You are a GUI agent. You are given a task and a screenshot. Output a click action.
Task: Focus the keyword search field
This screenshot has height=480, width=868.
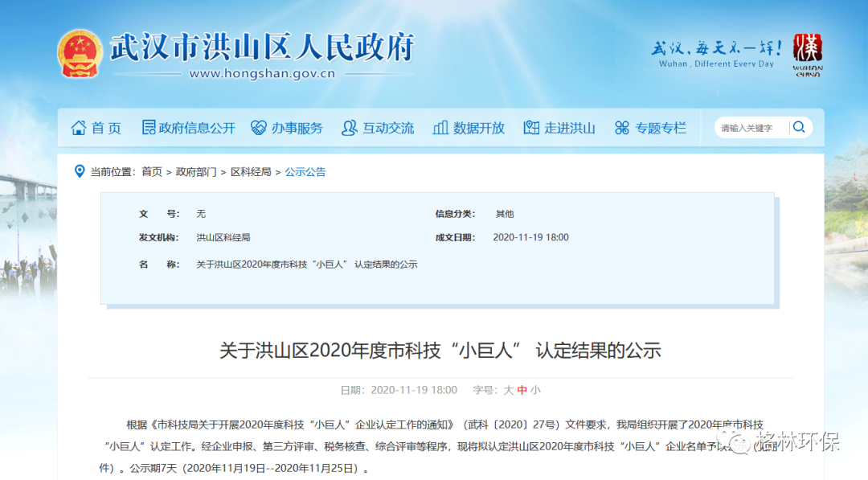[753, 128]
